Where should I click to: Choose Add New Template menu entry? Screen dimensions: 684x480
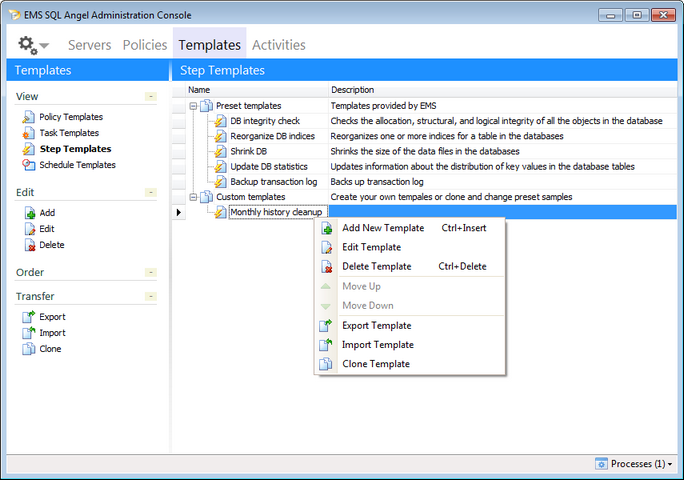410,228
